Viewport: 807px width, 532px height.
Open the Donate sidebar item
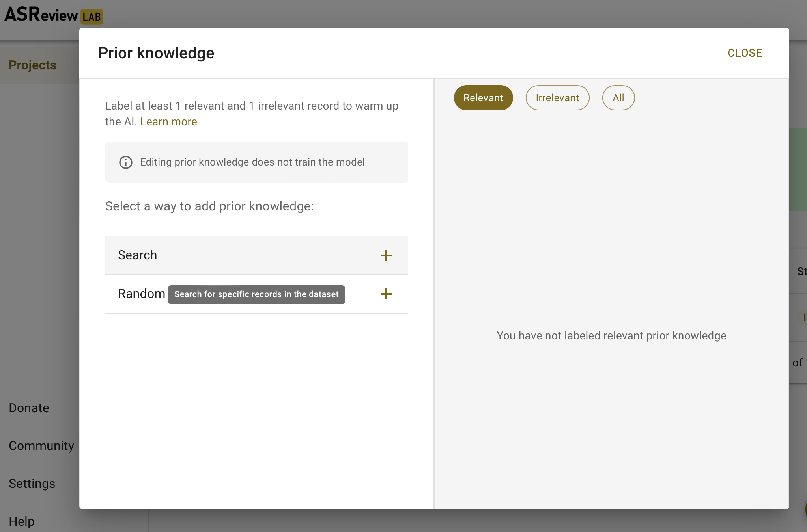point(29,408)
